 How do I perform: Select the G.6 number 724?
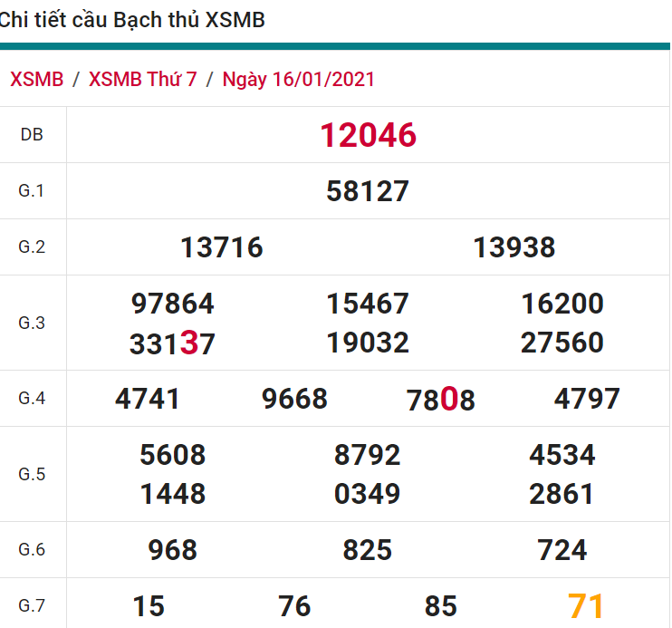point(562,550)
